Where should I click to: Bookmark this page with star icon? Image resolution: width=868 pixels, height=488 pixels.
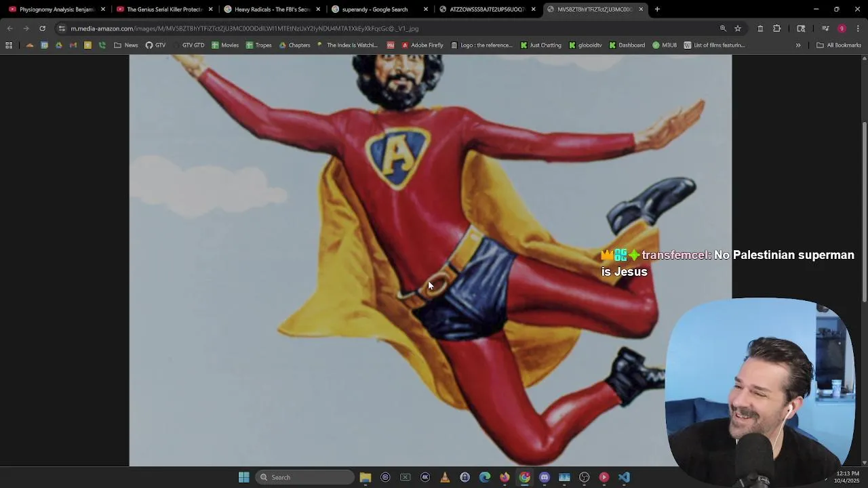[x=738, y=28]
